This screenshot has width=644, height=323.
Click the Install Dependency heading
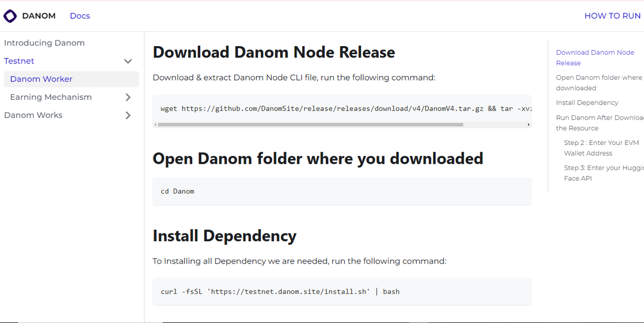224,236
